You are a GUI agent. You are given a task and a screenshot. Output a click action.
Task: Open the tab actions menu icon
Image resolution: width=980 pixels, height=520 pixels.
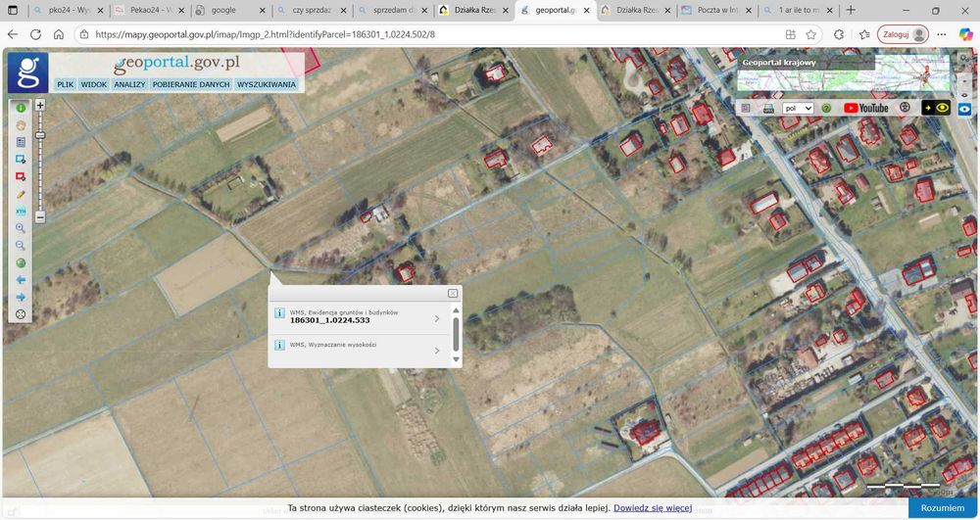click(x=13, y=10)
